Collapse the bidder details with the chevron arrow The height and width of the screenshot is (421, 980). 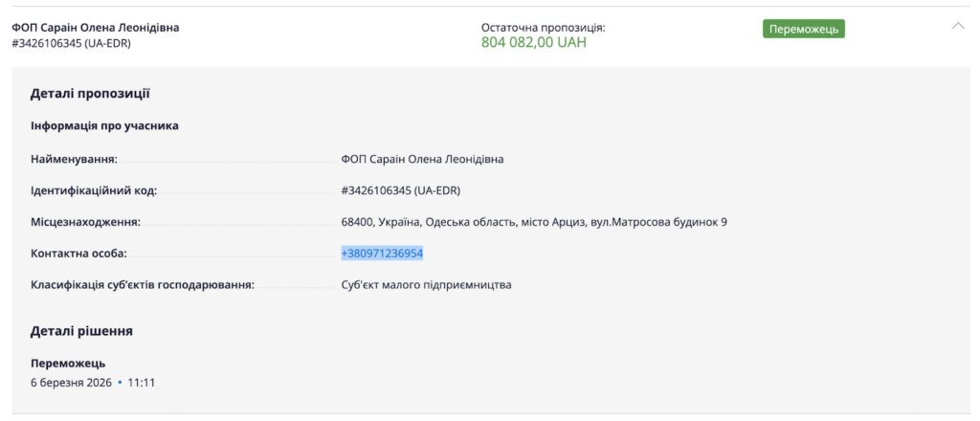point(958,26)
